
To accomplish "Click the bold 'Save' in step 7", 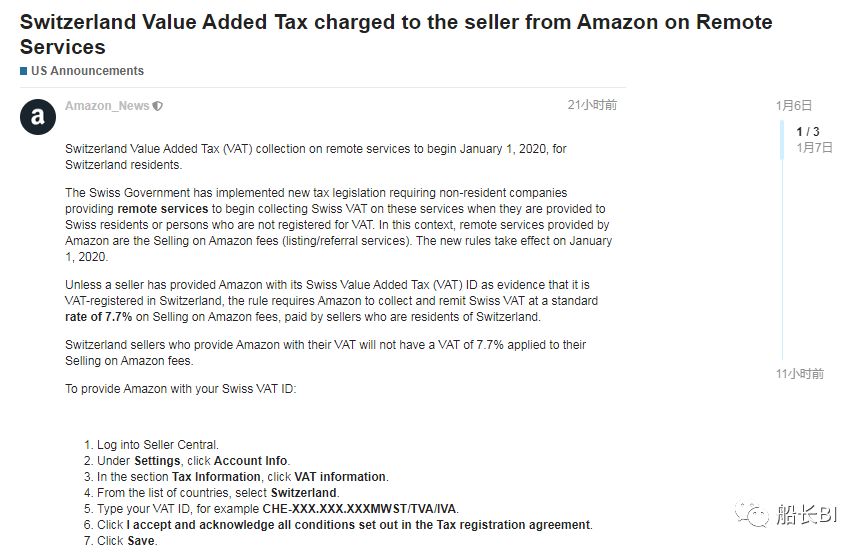I will click(x=140, y=541).
